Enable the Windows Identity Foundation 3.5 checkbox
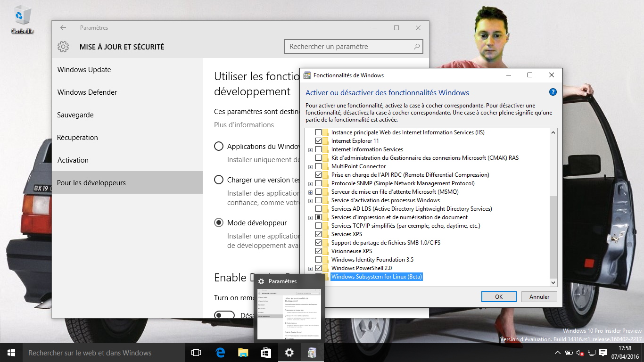The width and height of the screenshot is (644, 362). [319, 260]
